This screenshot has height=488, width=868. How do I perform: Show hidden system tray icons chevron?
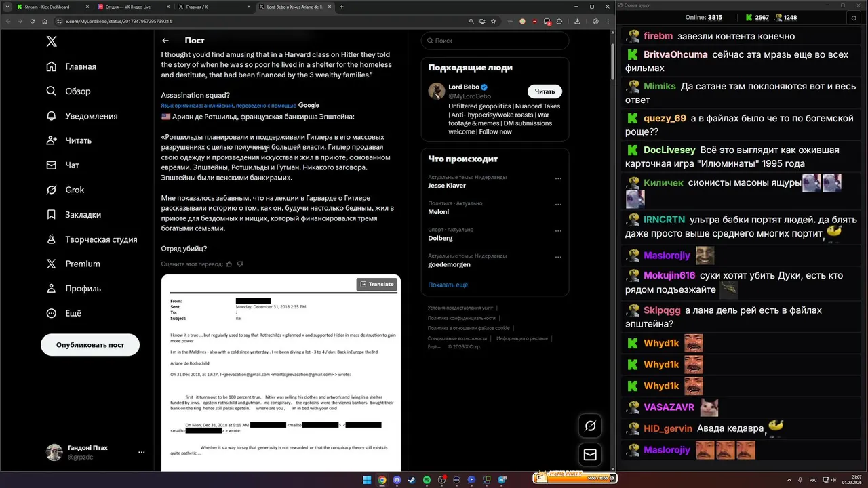click(x=789, y=480)
